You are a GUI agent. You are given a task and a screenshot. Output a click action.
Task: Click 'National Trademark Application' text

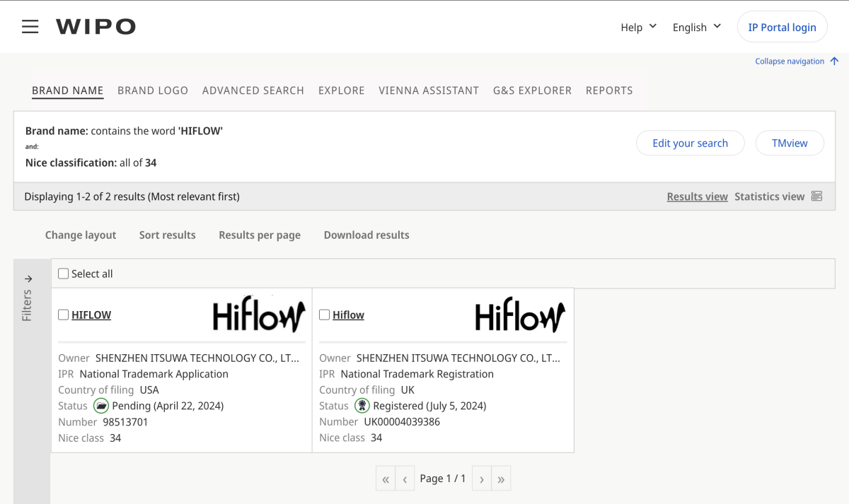tap(154, 374)
